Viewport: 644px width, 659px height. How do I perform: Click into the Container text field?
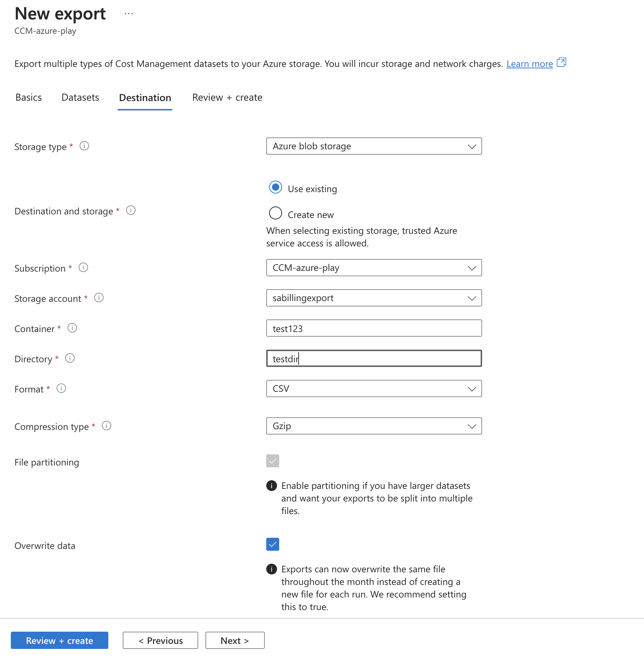374,328
